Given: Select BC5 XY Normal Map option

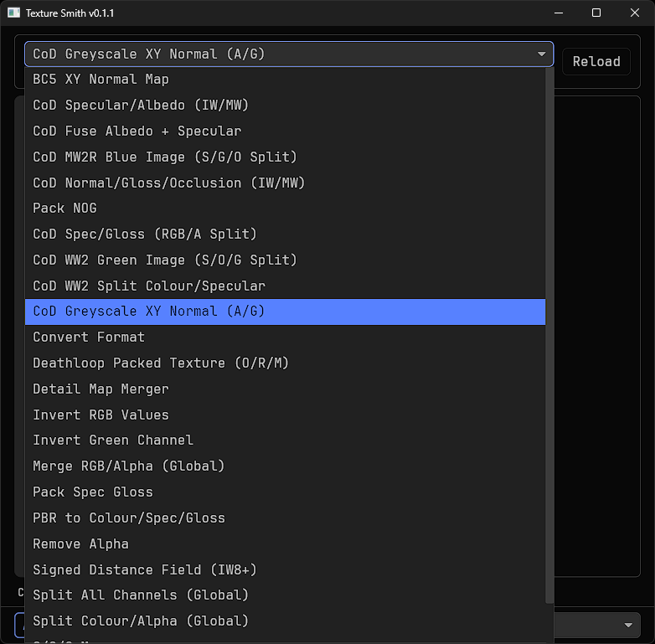Looking at the screenshot, I should click(286, 80).
